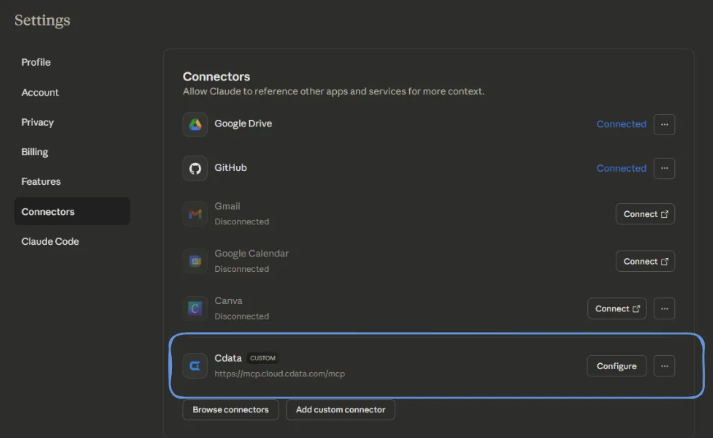The width and height of the screenshot is (713, 438).
Task: Click the Settings page title
Action: pos(42,20)
